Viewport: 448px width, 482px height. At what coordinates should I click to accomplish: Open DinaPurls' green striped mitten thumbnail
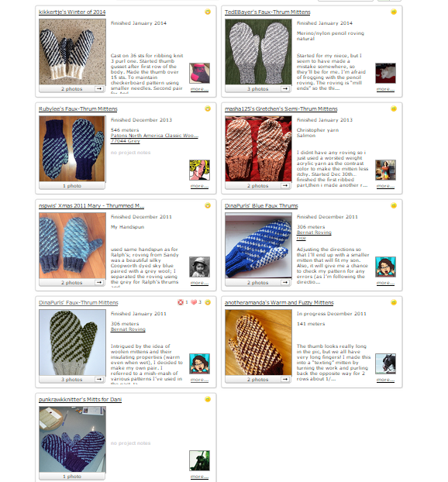tap(72, 343)
